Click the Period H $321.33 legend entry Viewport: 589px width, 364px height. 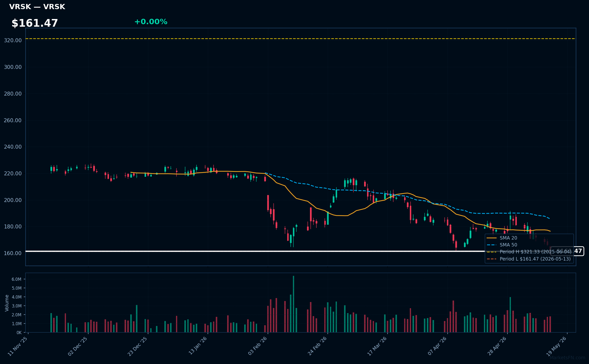(x=529, y=252)
